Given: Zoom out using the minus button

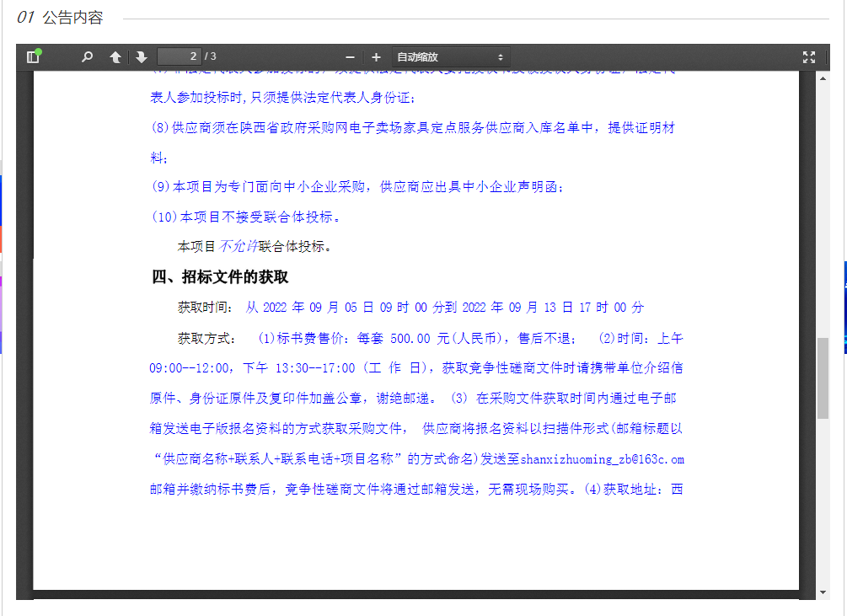Looking at the screenshot, I should pos(350,57).
